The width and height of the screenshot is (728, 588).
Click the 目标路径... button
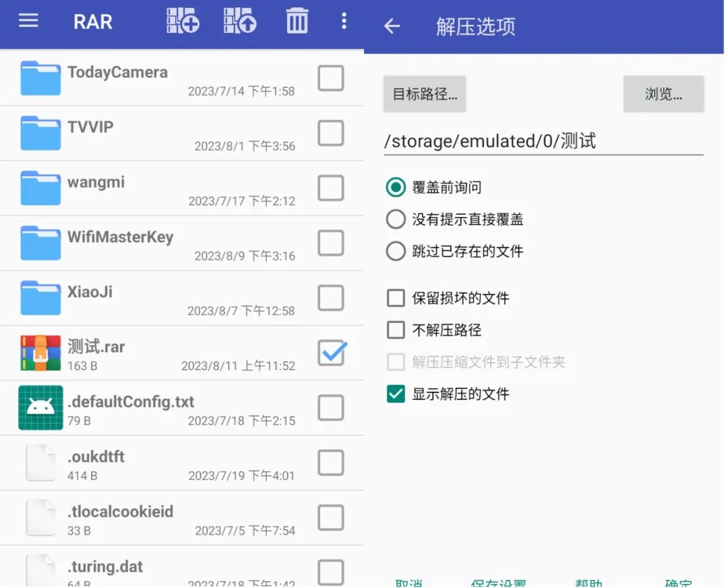(425, 94)
